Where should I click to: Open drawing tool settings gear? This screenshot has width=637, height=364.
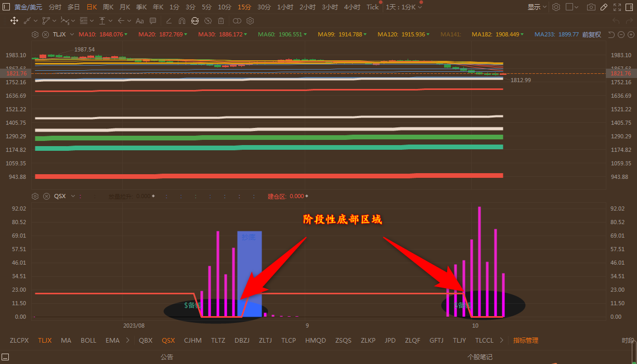coord(250,21)
